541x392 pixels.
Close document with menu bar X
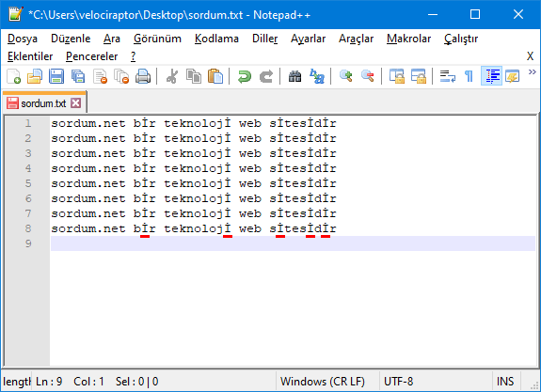tap(530, 56)
